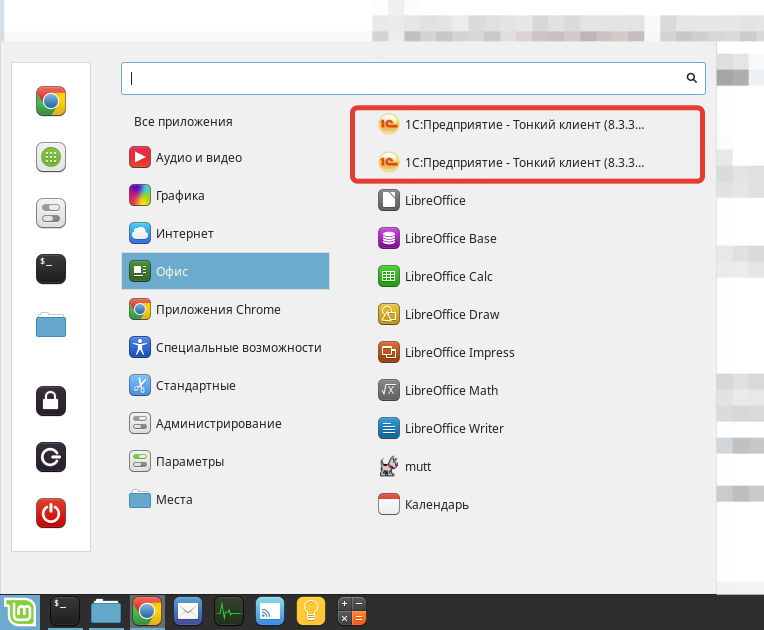
Task: Focus the menu search field
Action: click(x=413, y=78)
